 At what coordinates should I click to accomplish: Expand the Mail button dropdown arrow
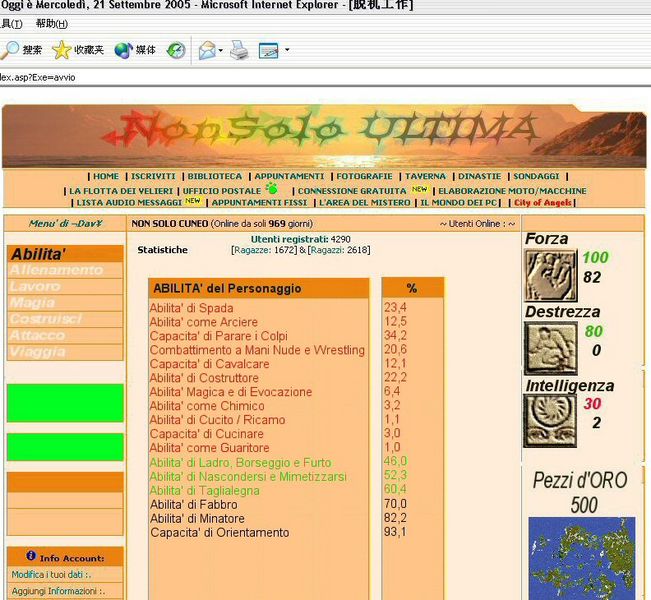[220, 50]
